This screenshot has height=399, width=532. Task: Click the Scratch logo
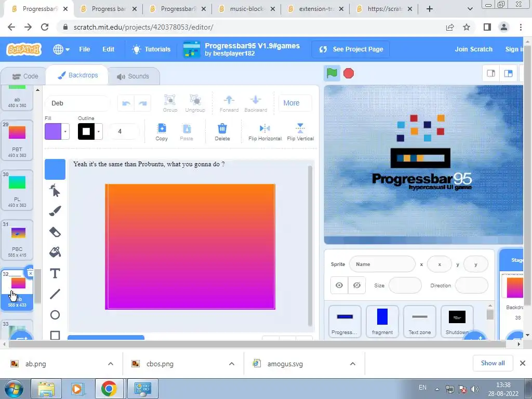pos(24,49)
